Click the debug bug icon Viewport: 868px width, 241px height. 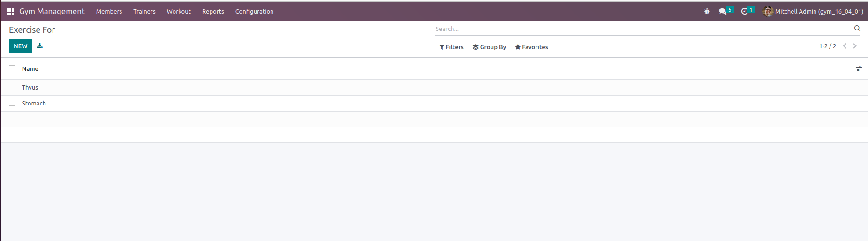[x=707, y=11]
